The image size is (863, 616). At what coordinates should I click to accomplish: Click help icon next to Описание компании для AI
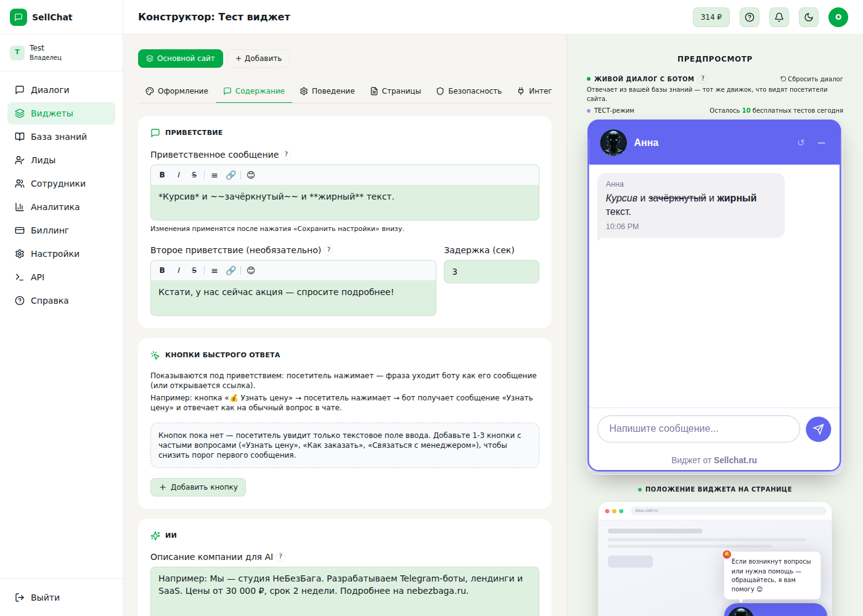click(280, 557)
